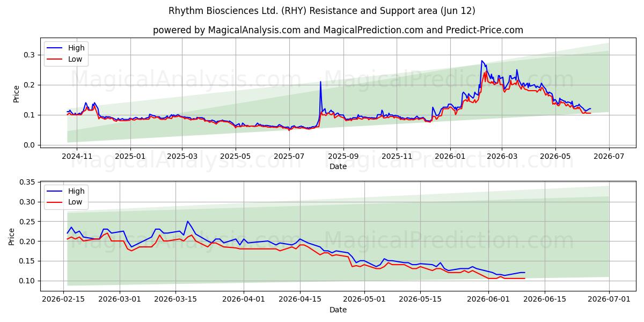The image size is (644, 322).
Task: Click the '0.30' y-axis label in bottom chart
Action: point(27,202)
